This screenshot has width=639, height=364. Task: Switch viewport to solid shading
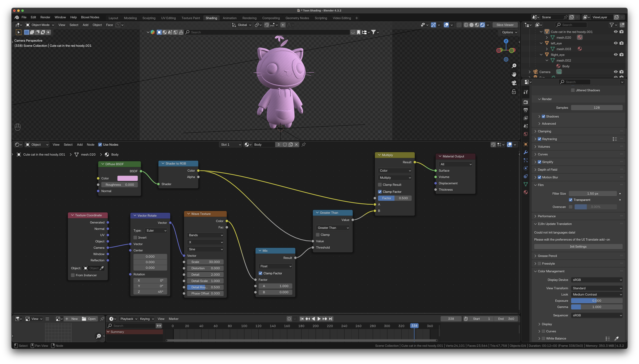tap(471, 25)
